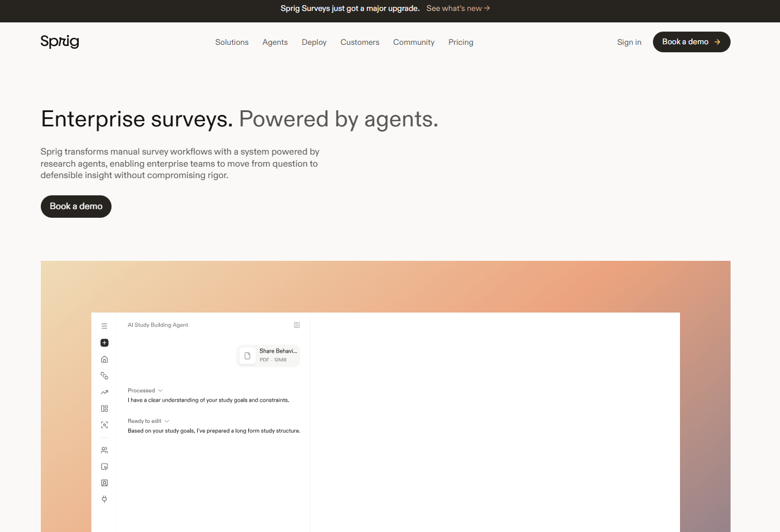This screenshot has width=780, height=532.
Task: Open the plug integrations icon in sidebar
Action: (104, 499)
